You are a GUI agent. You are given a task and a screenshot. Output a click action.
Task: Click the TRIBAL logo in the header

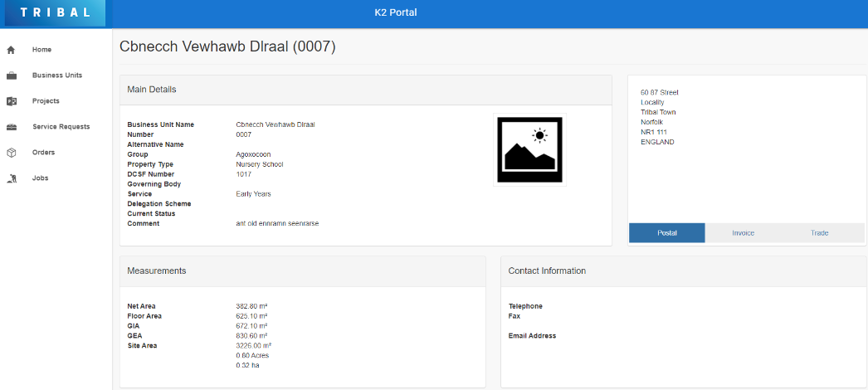56,13
